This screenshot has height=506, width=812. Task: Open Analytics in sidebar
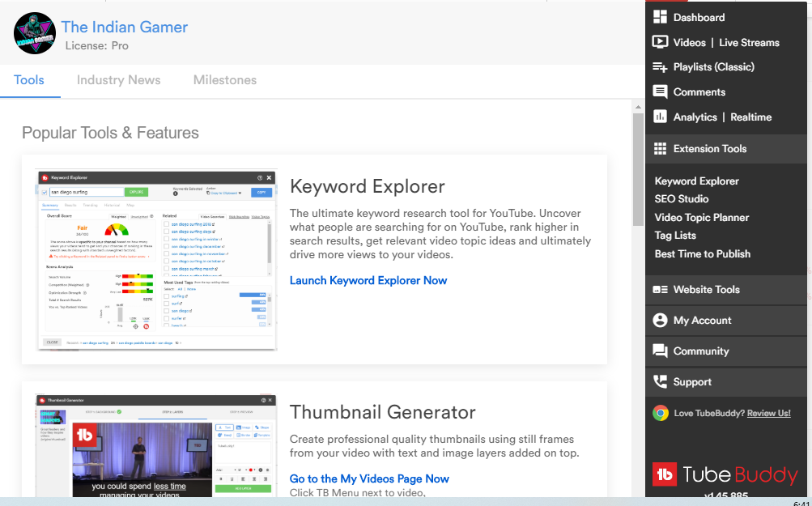pos(695,117)
